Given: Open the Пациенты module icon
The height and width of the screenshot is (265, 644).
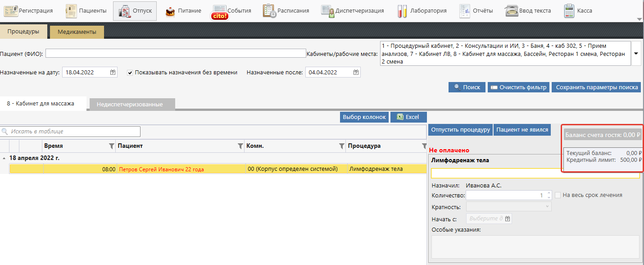Looking at the screenshot, I should (x=71, y=11).
